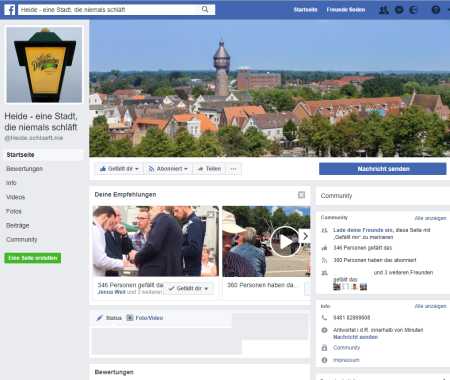Open Community link in Info section
The image size is (450, 380).
(x=347, y=348)
